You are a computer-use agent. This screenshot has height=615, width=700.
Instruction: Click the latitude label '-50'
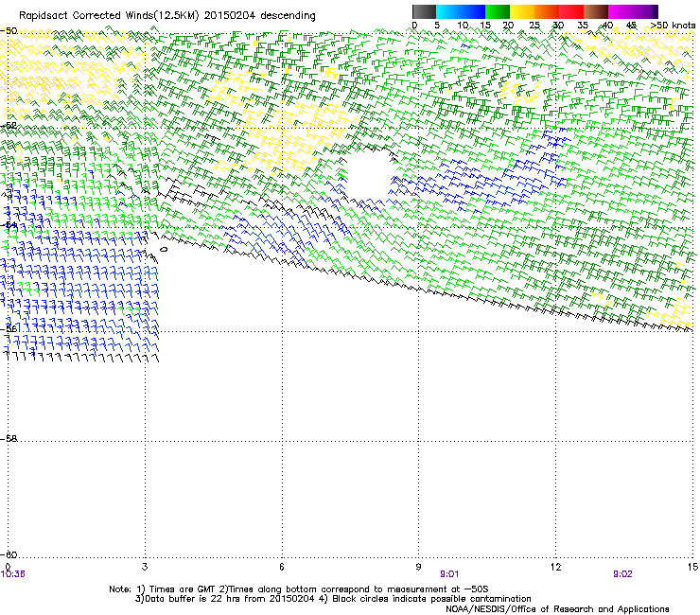click(9, 31)
